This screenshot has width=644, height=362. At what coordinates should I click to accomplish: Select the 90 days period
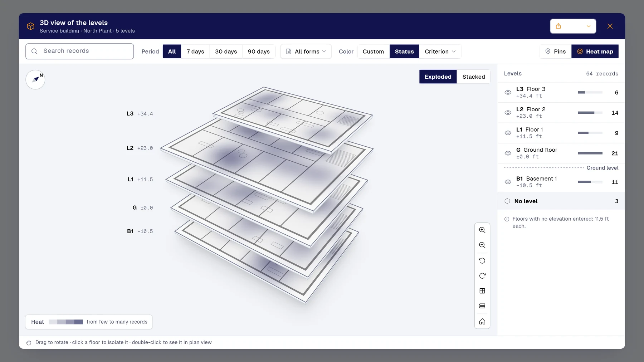(259, 52)
